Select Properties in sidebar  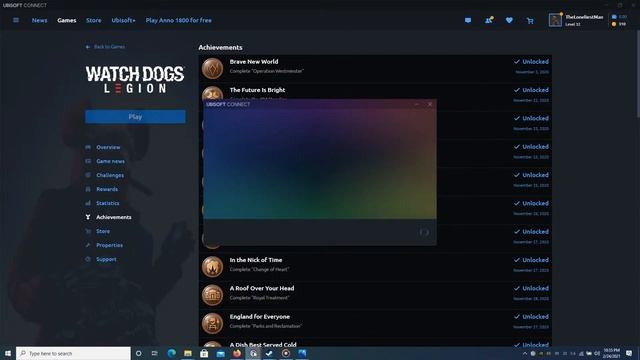[x=109, y=245]
